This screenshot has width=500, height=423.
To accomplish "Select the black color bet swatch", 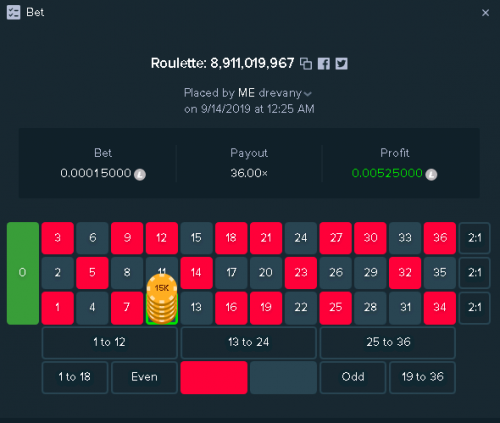I will pyautogui.click(x=283, y=377).
